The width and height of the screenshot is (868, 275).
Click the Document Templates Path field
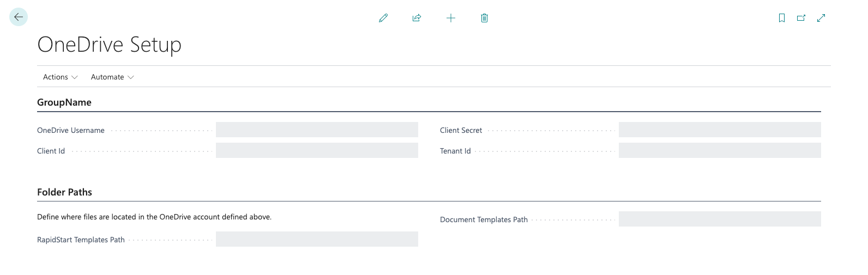720,219
